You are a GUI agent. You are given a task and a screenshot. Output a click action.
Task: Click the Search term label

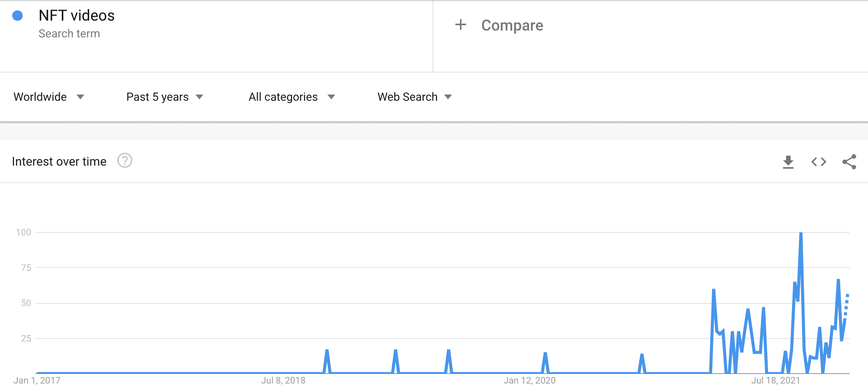click(x=69, y=34)
